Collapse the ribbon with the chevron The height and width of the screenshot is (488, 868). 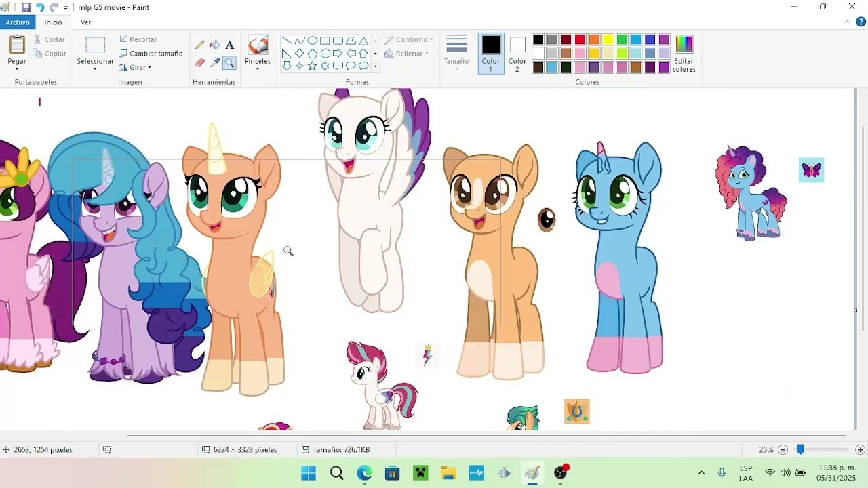tap(846, 22)
